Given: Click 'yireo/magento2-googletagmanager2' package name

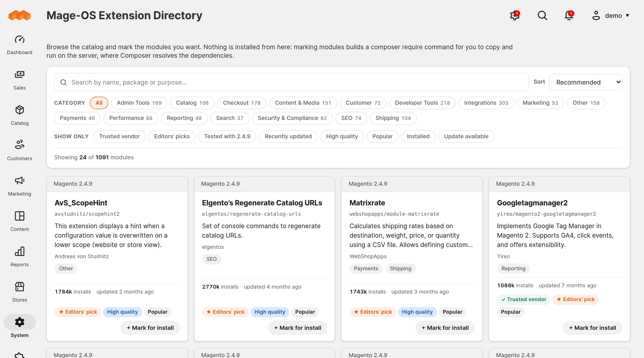Looking at the screenshot, I should (546, 214).
